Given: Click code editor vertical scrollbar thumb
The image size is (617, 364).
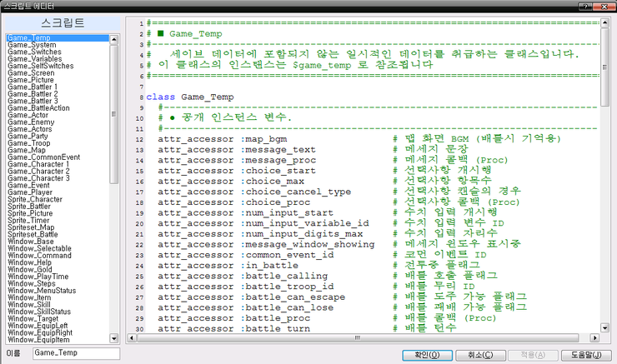Looking at the screenshot, I should click(604, 67).
